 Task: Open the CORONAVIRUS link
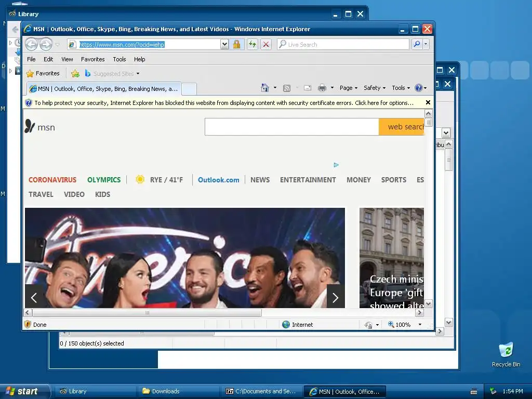pyautogui.click(x=52, y=180)
